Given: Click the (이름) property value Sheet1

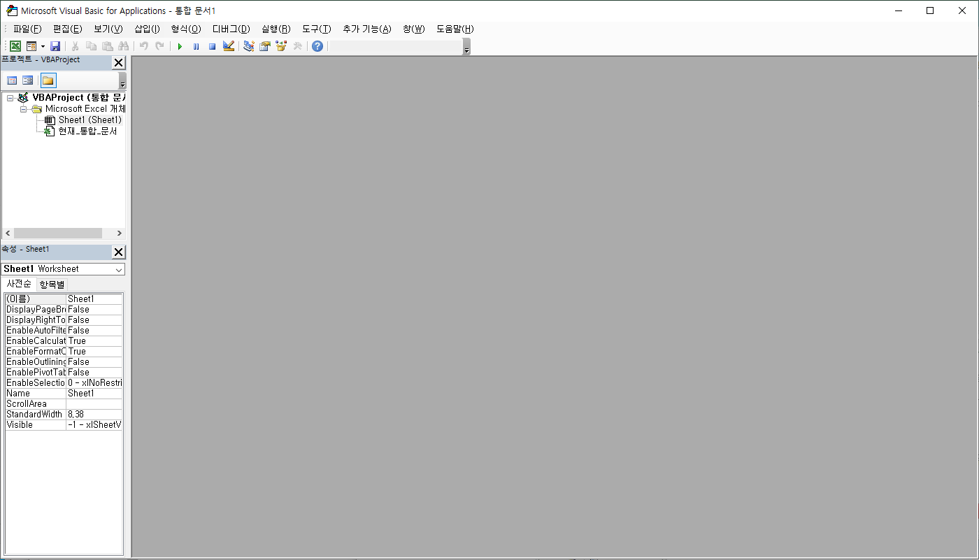Looking at the screenshot, I should coord(94,299).
